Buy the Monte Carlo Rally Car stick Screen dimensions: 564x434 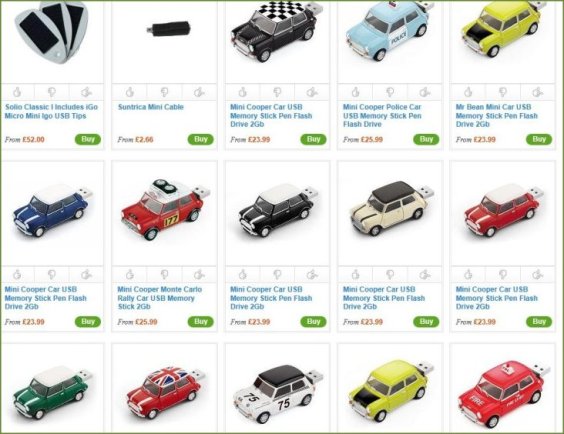pos(201,322)
